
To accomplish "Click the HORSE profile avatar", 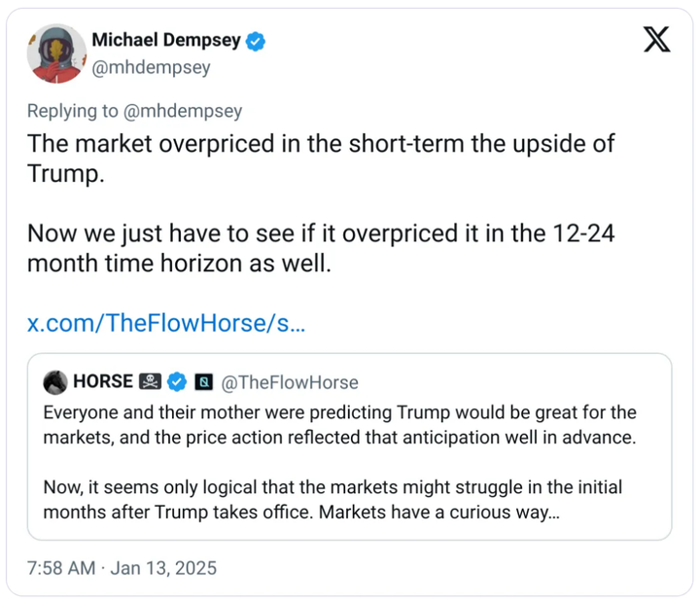I will [x=55, y=381].
